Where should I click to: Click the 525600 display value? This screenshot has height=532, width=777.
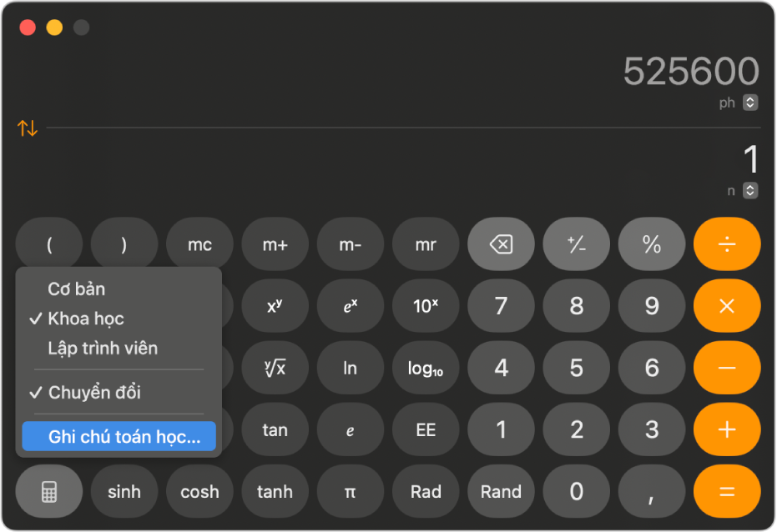[691, 73]
